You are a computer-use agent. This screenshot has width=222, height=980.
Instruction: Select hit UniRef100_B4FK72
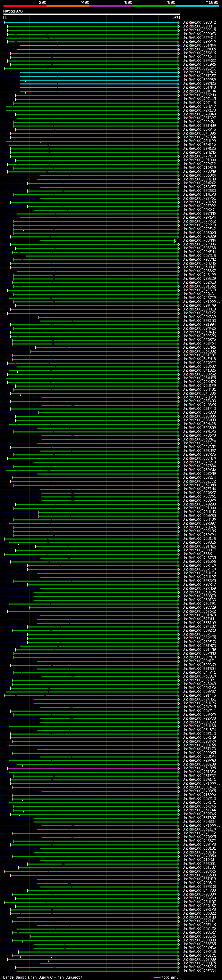coord(199,833)
